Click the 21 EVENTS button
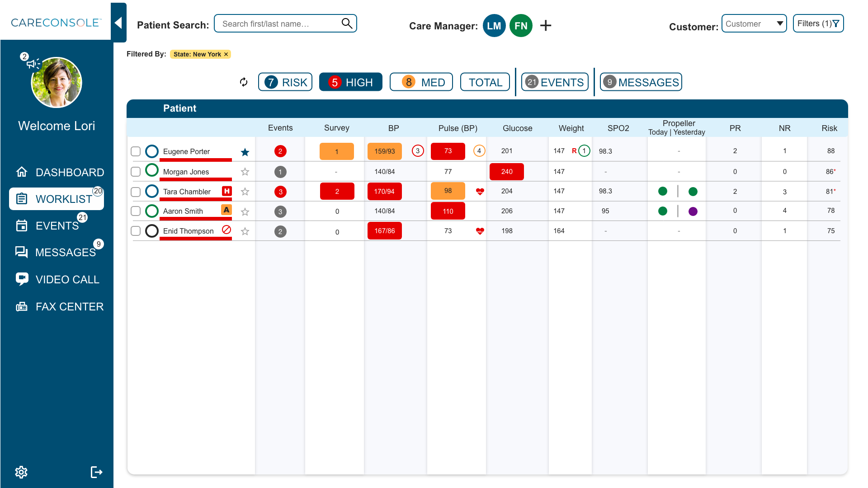Viewport: 868px width, 488px height. [555, 82]
